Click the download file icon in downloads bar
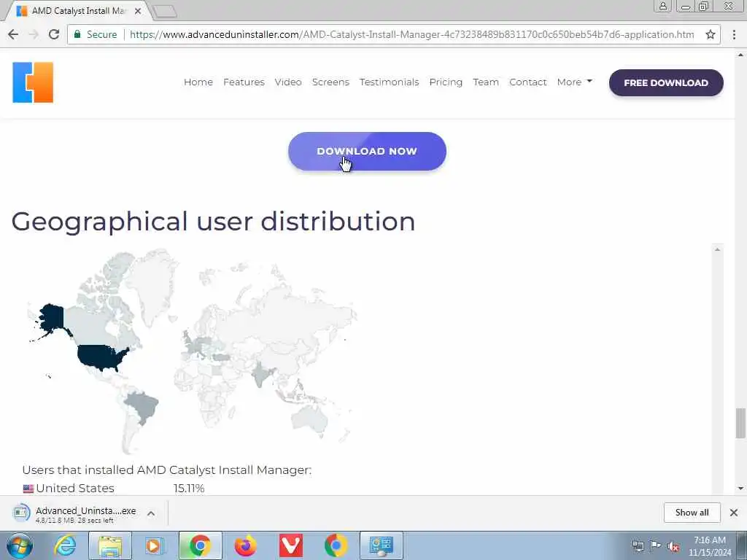 [x=21, y=513]
